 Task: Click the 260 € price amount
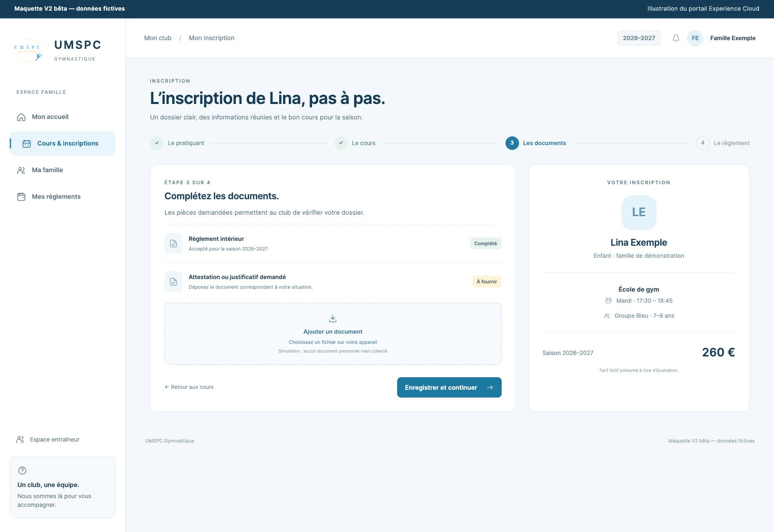coord(718,353)
